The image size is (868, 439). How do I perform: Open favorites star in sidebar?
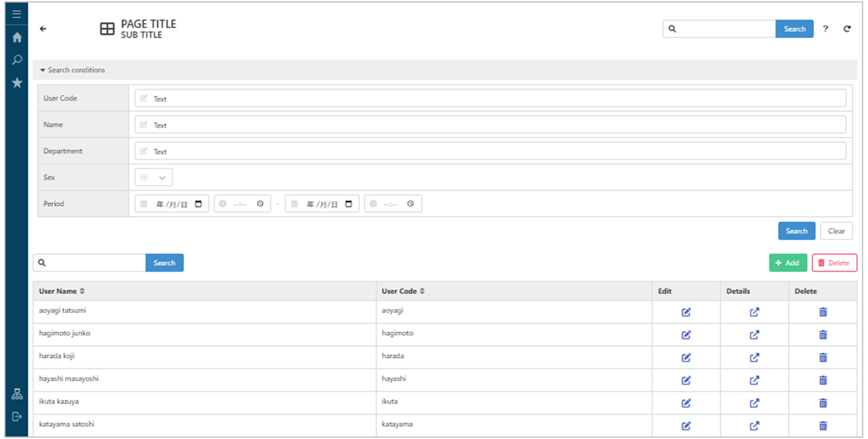coord(17,83)
